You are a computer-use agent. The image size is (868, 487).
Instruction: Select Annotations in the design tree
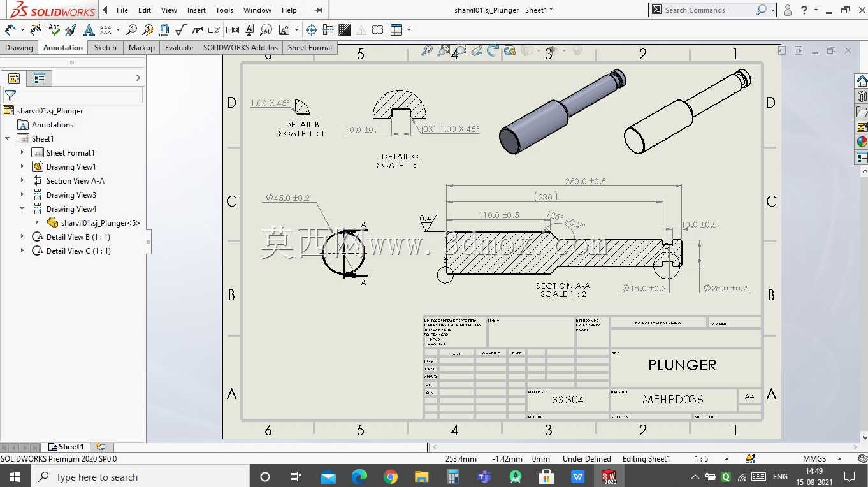pyautogui.click(x=52, y=124)
